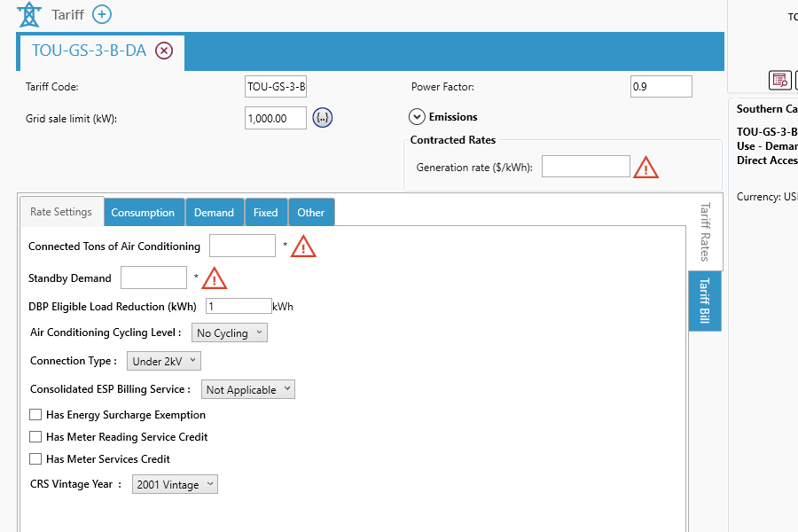Select the vertical Tariff Bill tab
The image size is (798, 532).
point(704,301)
